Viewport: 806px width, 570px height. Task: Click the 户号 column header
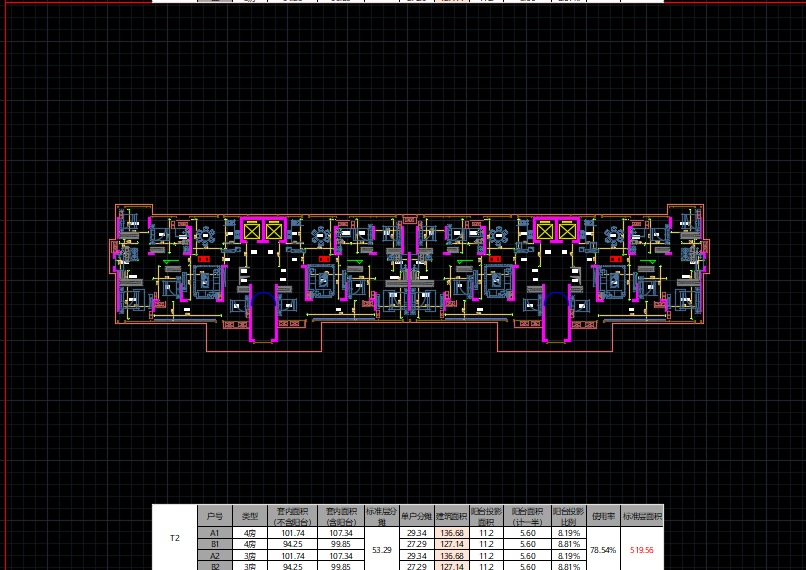(215, 516)
